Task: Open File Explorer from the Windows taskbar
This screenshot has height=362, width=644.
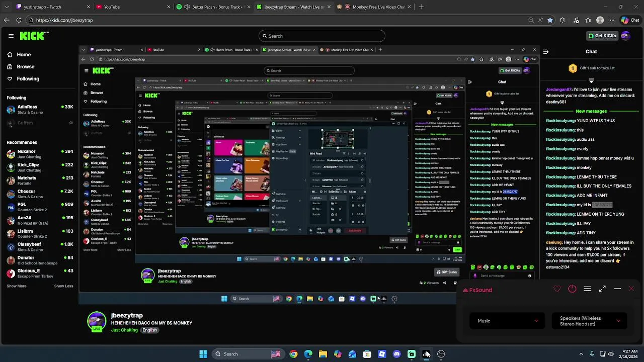Action: (323, 354)
